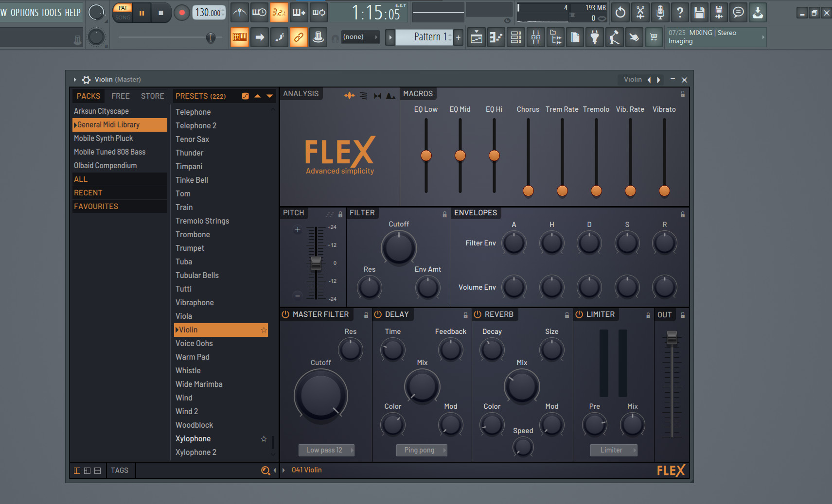
Task: Open the HELP menu
Action: click(x=72, y=13)
